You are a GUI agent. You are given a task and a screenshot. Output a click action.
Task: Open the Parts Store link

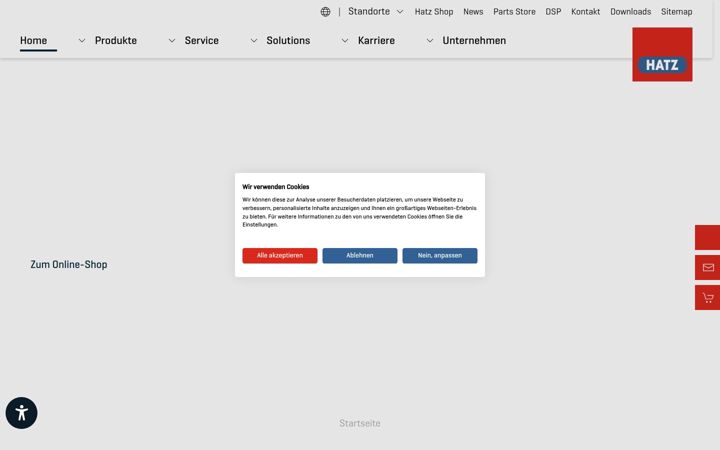tap(514, 12)
